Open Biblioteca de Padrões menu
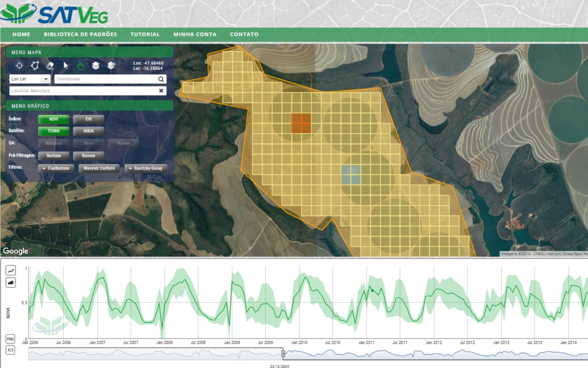This screenshot has height=368, width=588. click(80, 34)
